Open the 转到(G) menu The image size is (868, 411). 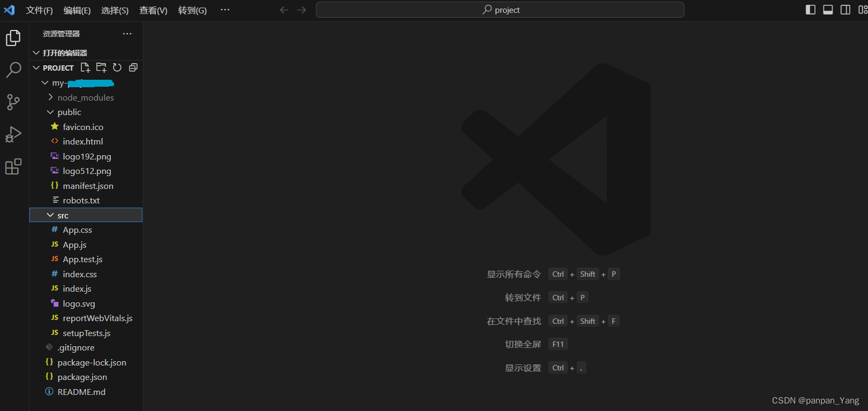[193, 10]
